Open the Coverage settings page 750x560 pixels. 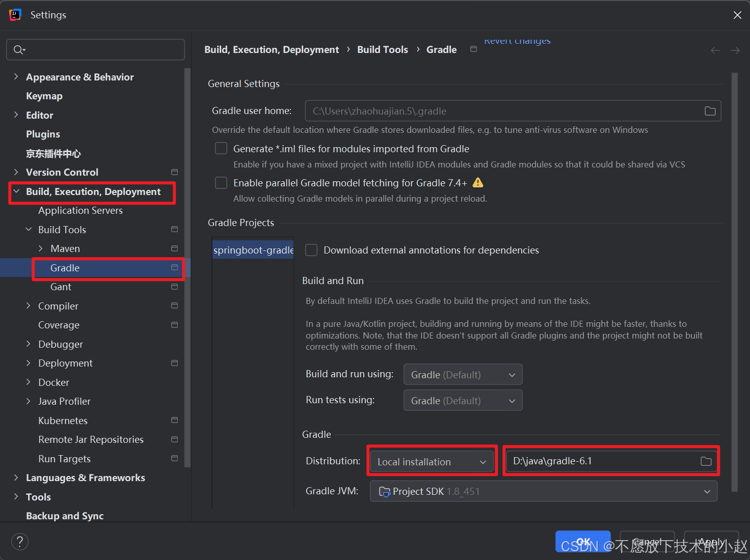point(59,325)
